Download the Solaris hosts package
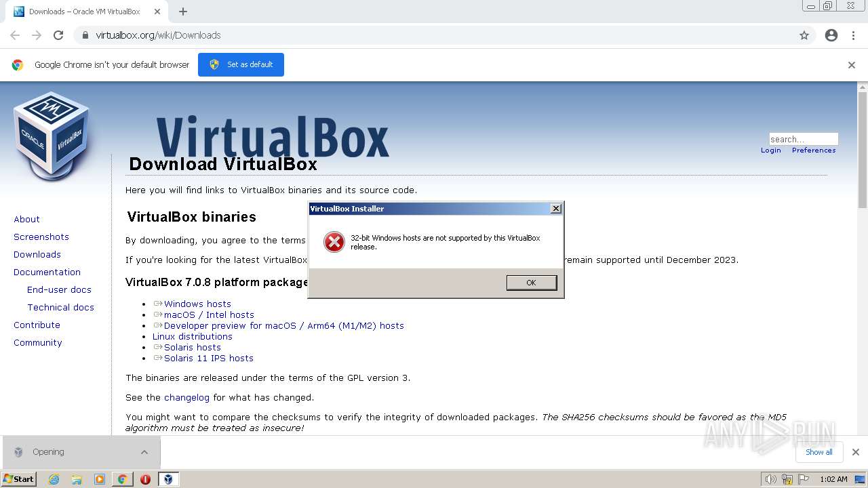The height and width of the screenshot is (488, 868). coord(192,347)
